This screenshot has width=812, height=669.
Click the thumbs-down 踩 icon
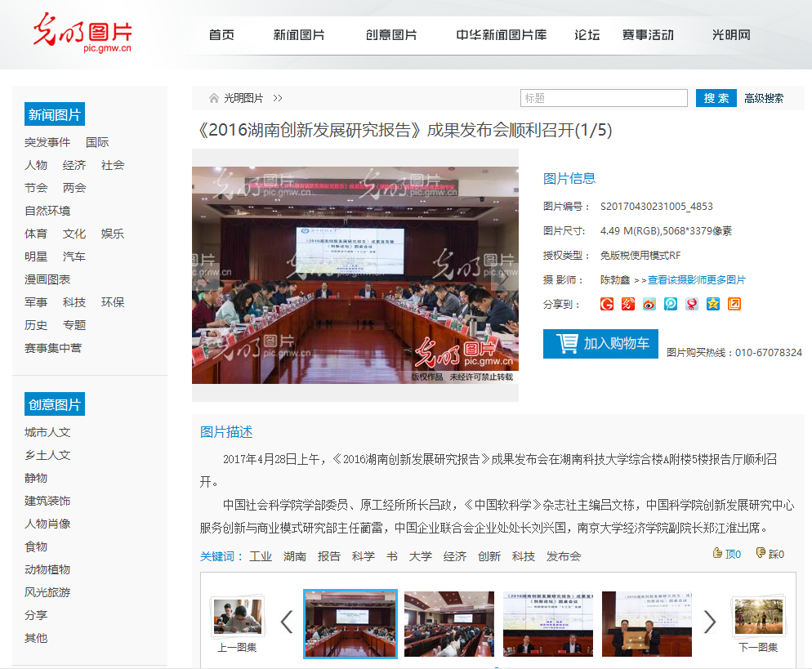(761, 553)
